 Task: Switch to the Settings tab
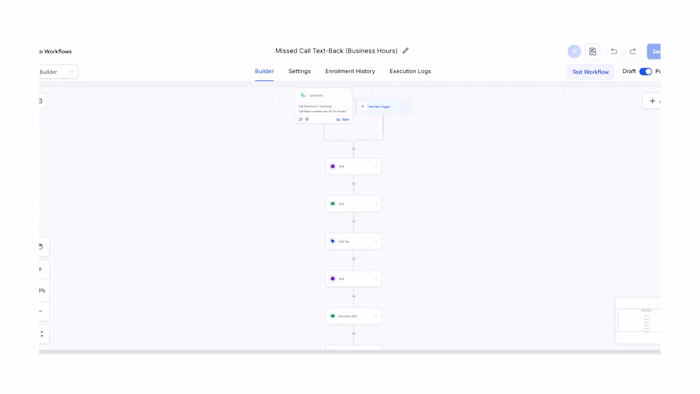(x=300, y=71)
